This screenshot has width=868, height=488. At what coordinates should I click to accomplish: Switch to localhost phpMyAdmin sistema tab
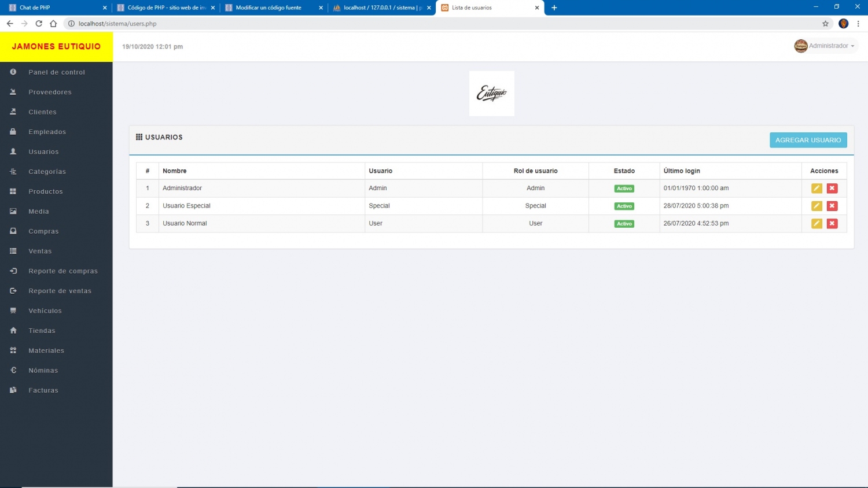pyautogui.click(x=381, y=8)
